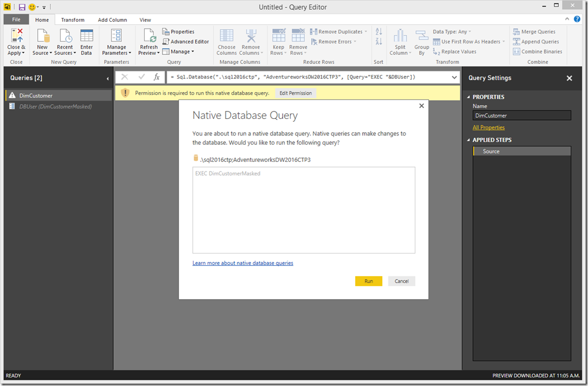Switch to the Home tab
Screen dimensions: 588x386
click(x=42, y=20)
